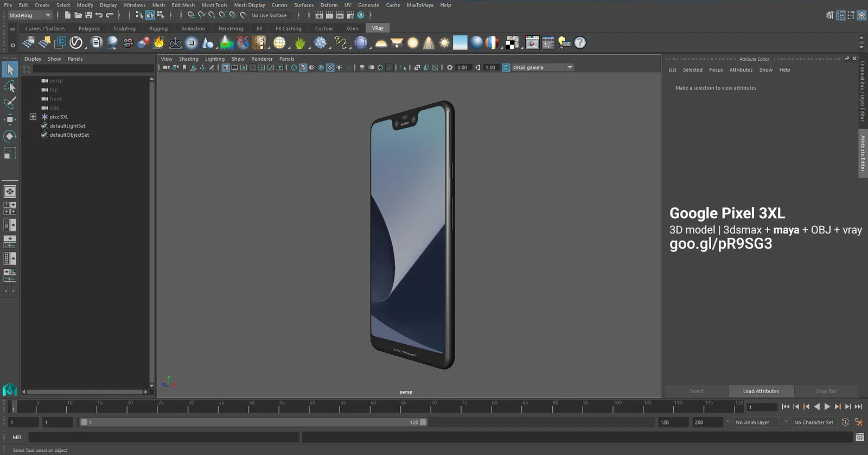The width and height of the screenshot is (868, 455).
Task: Open VRay help question mark icon
Action: [x=580, y=42]
